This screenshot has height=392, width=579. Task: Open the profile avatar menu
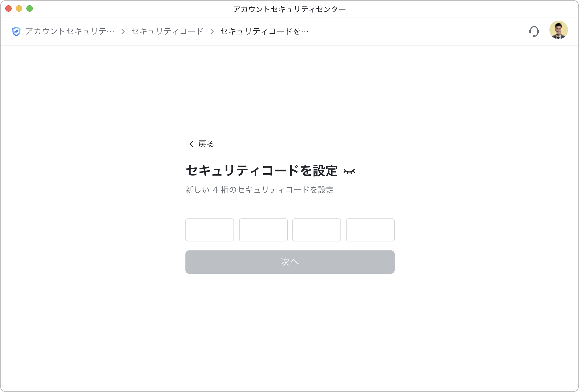click(558, 30)
